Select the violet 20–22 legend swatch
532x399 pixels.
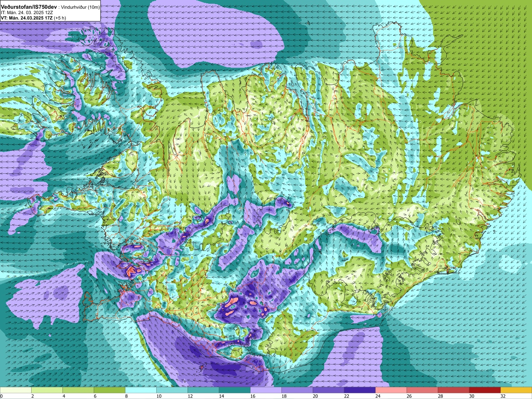point(328,390)
